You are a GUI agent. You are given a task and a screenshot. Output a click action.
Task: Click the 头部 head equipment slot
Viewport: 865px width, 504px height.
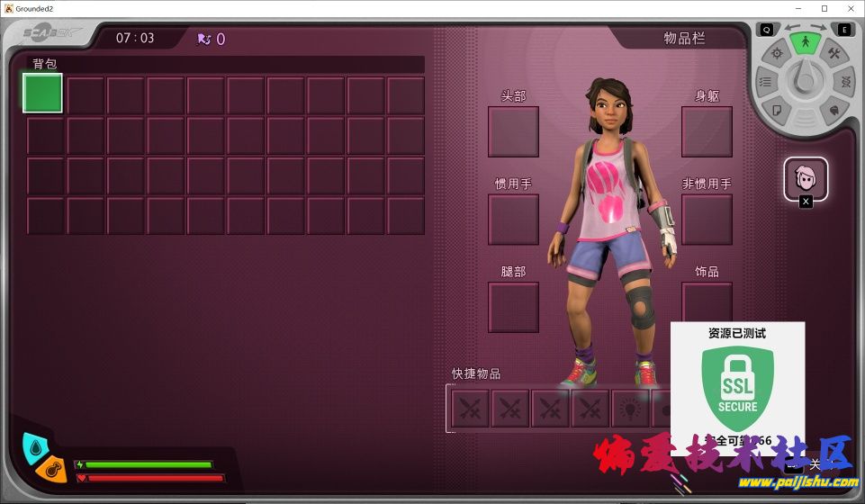click(513, 132)
